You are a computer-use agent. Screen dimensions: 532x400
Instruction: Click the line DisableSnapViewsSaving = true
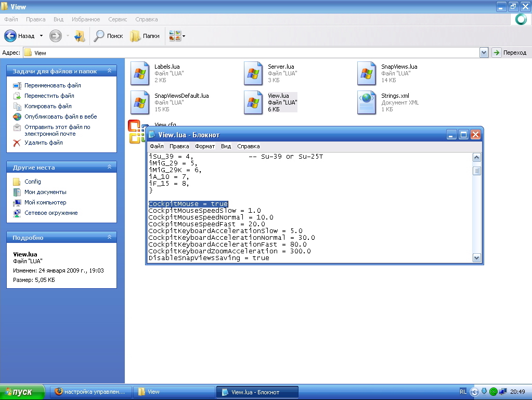tap(209, 258)
